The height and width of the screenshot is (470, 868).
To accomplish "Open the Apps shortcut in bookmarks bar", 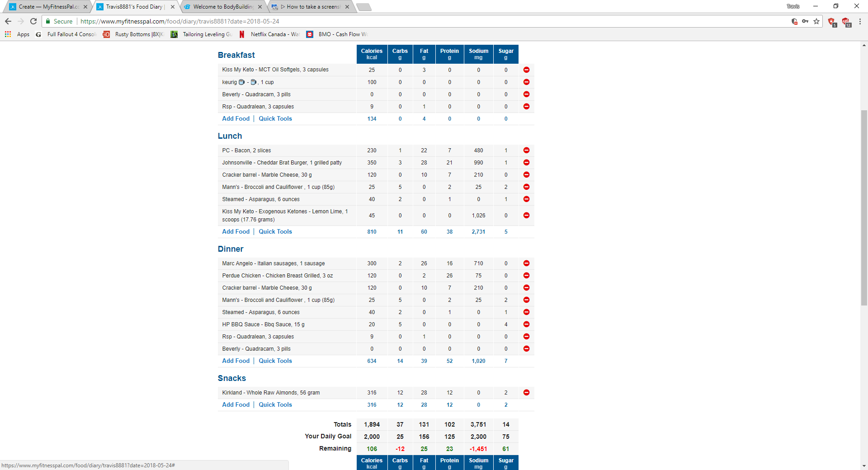I will coord(17,34).
